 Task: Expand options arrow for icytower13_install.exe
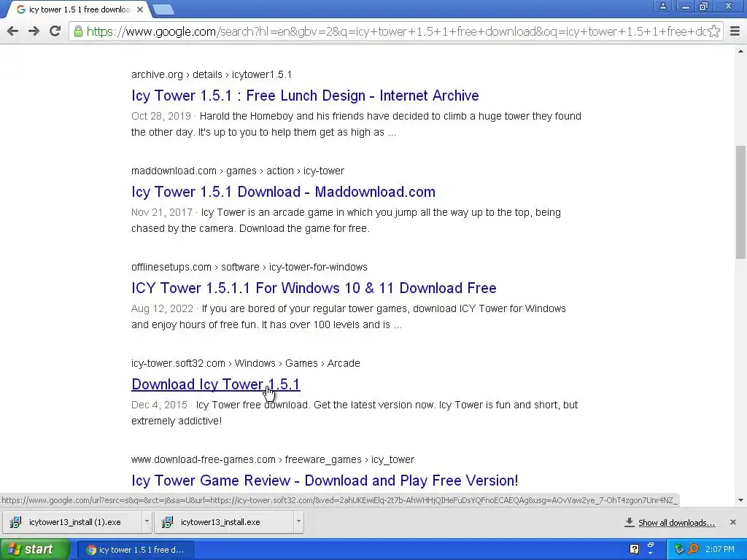click(x=298, y=522)
